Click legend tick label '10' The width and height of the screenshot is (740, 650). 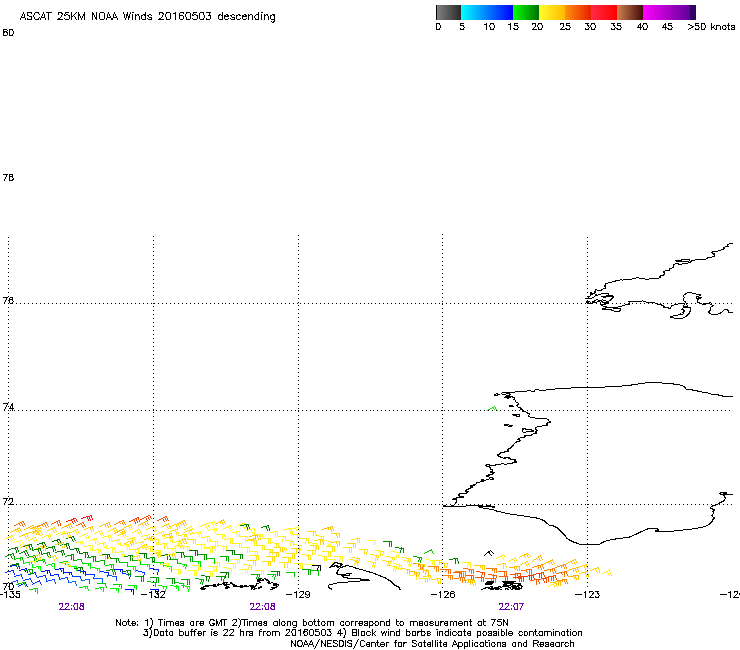tap(489, 27)
